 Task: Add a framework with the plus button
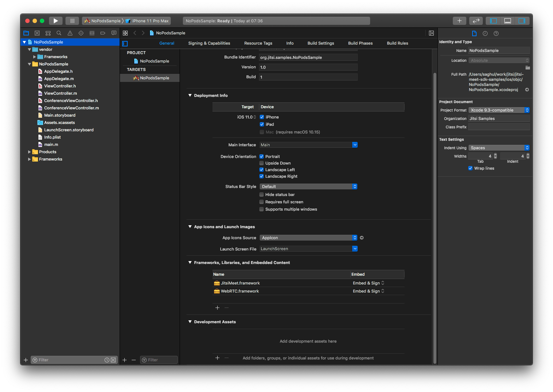coord(217,308)
